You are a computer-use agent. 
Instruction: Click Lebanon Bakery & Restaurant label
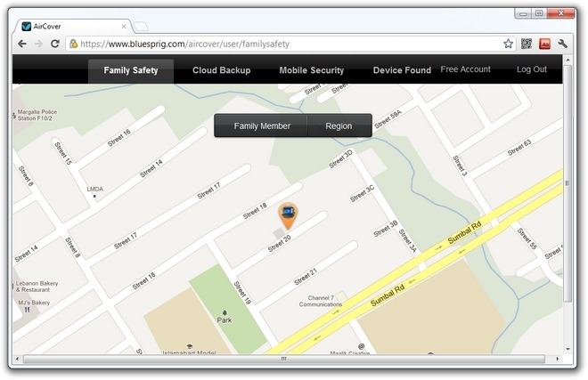(x=37, y=287)
